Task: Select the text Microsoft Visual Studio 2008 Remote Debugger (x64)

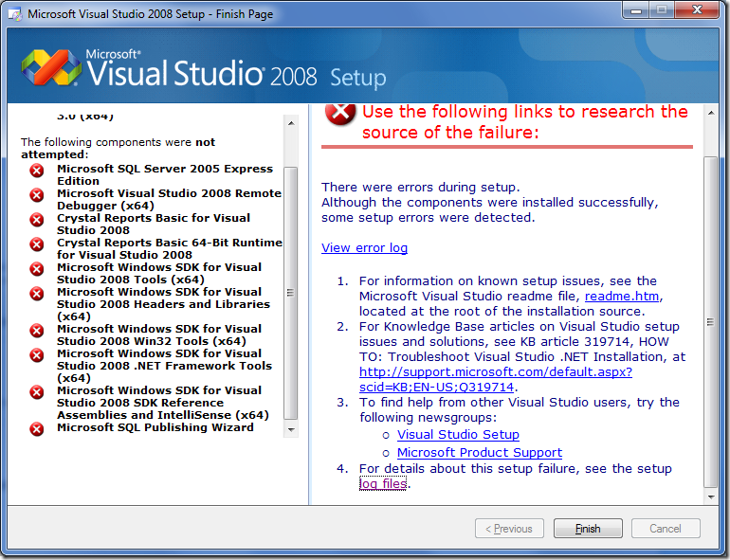Action: pyautogui.click(x=169, y=199)
